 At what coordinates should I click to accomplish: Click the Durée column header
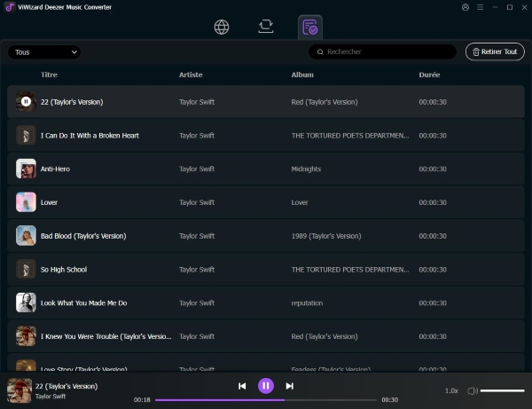point(429,75)
